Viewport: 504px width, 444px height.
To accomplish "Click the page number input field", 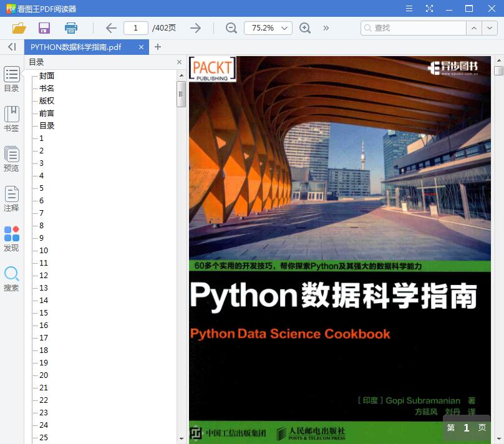I will point(136,28).
